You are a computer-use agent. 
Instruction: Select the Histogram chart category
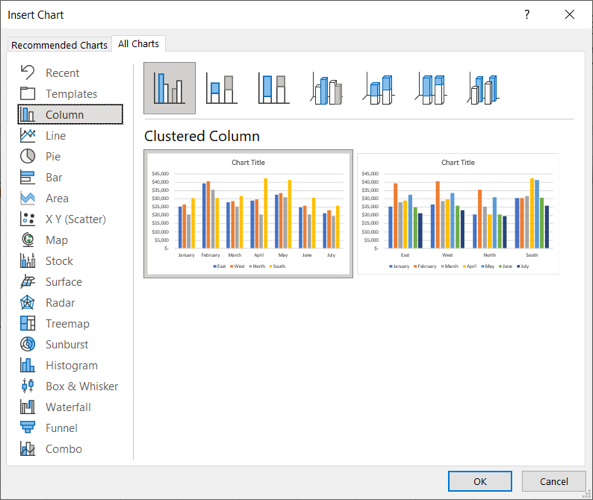(x=70, y=365)
